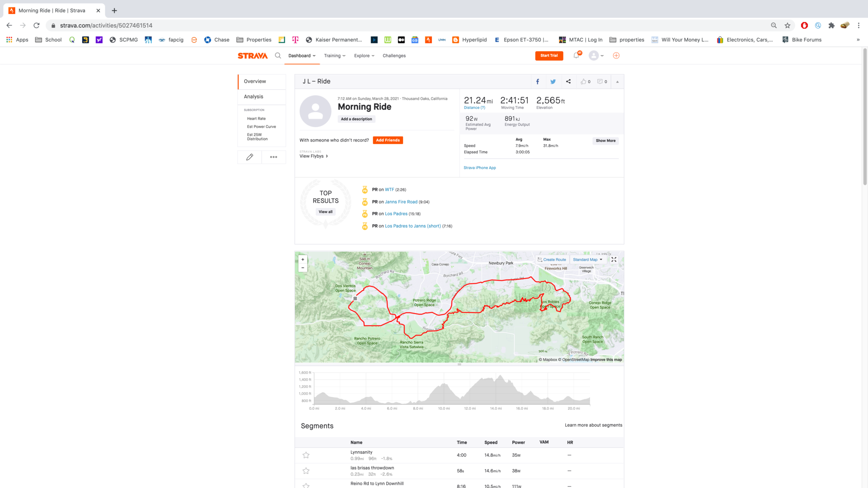The height and width of the screenshot is (488, 868).
Task: Show more bookmarks overflow chevron
Action: [x=858, y=40]
